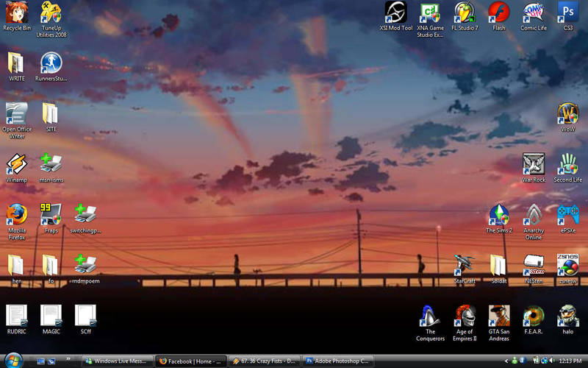Open the RUDRIC document
The height and width of the screenshot is (368, 588).
pyautogui.click(x=16, y=319)
